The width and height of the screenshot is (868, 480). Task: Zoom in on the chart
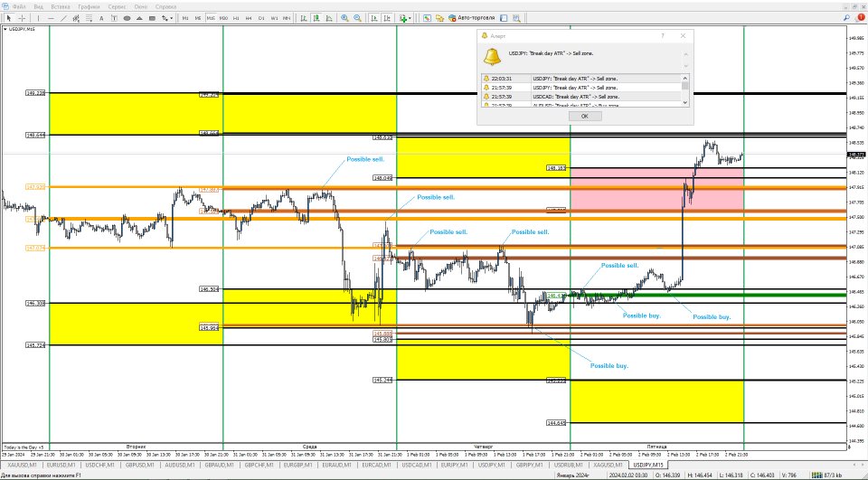click(x=344, y=18)
